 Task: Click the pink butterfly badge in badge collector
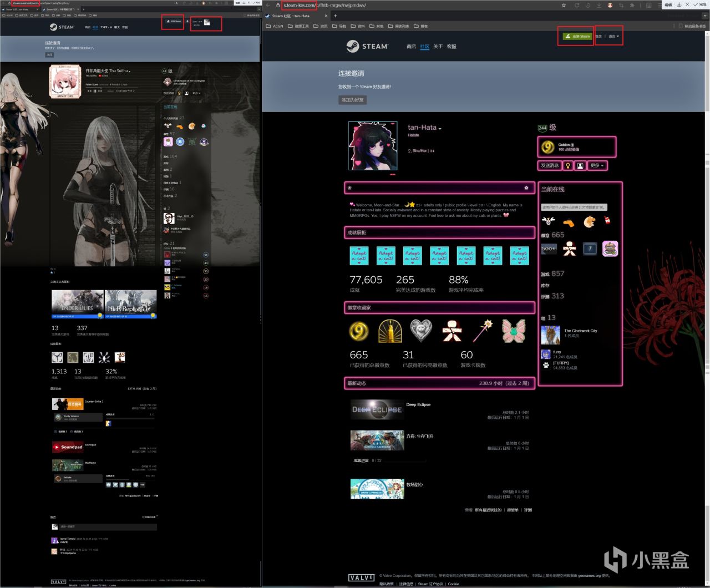click(514, 331)
